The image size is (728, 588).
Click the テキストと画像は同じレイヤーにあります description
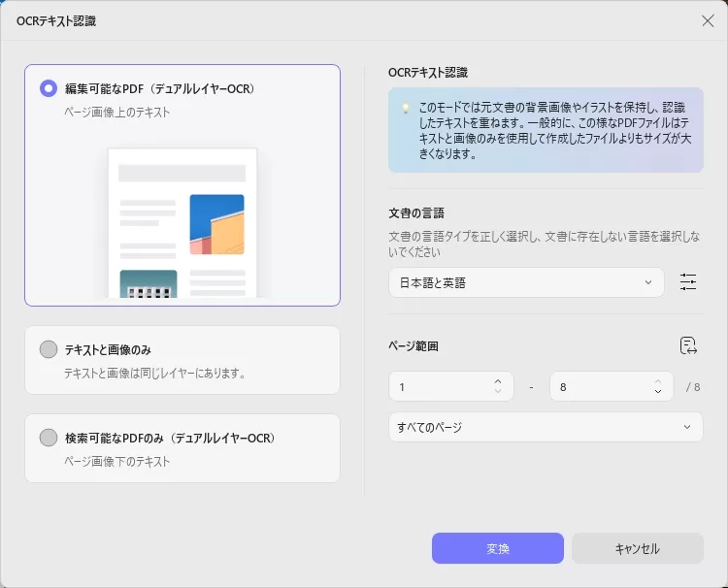click(x=154, y=373)
